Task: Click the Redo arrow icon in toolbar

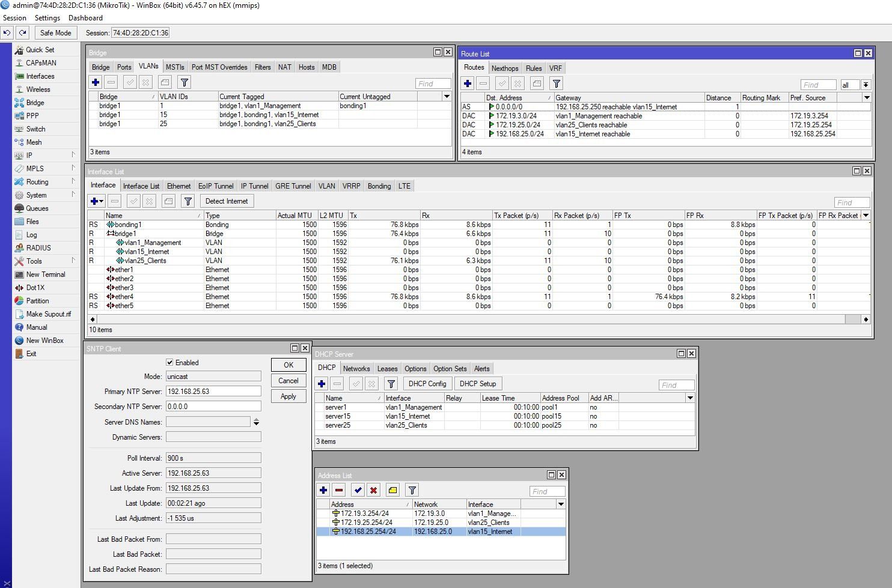Action: click(x=22, y=33)
